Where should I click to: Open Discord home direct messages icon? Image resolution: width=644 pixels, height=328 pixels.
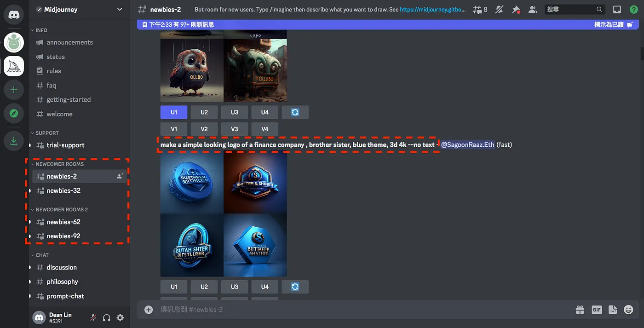(14, 15)
